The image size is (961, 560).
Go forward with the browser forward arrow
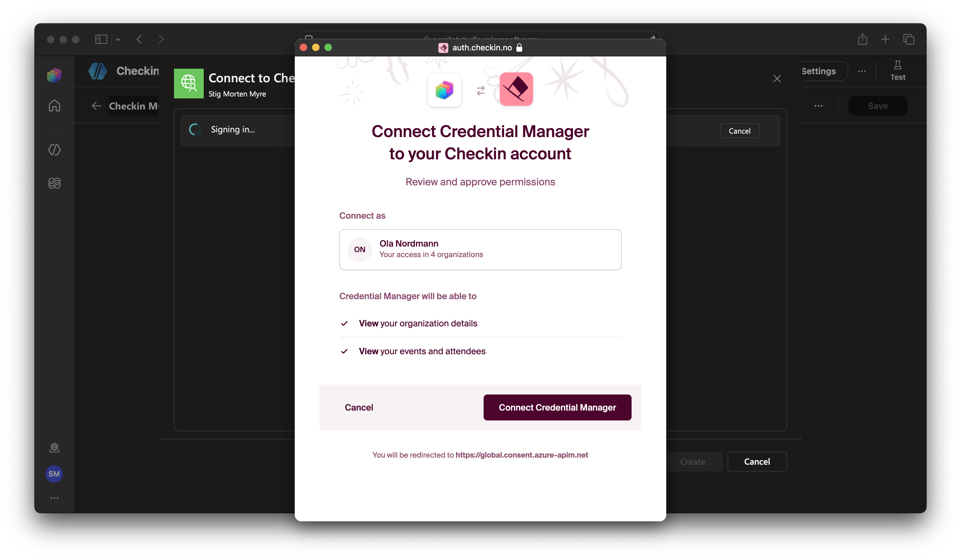161,39
